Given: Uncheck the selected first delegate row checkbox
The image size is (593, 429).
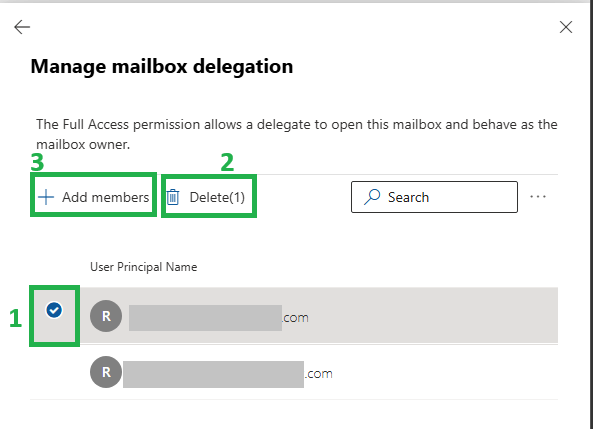Looking at the screenshot, I should coord(54,310).
